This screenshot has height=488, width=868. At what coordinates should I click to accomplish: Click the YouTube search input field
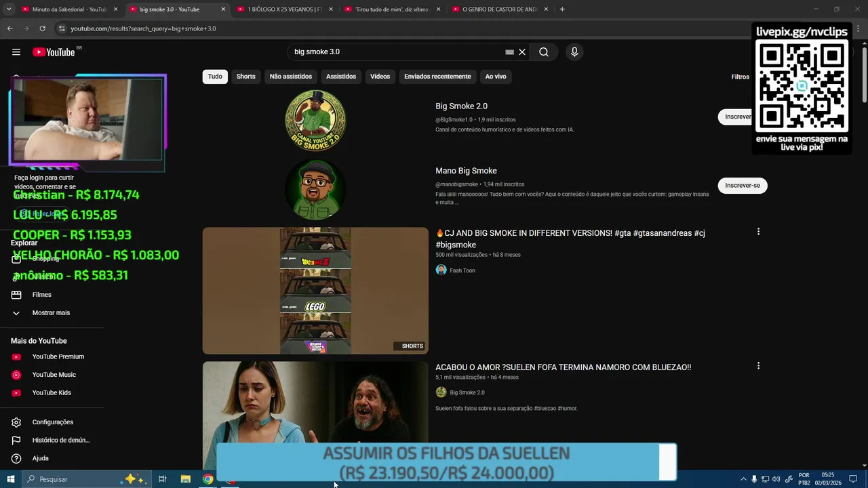point(397,52)
